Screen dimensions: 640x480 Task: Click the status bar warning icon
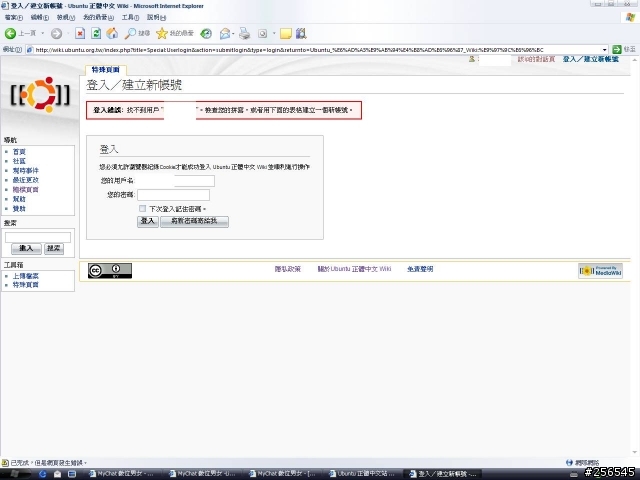(x=5, y=462)
